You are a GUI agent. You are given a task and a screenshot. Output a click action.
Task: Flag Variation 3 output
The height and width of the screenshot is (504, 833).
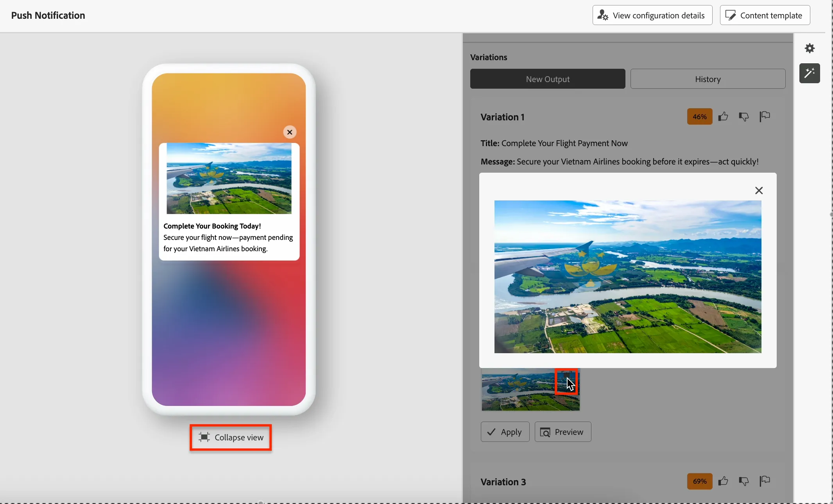765,481
